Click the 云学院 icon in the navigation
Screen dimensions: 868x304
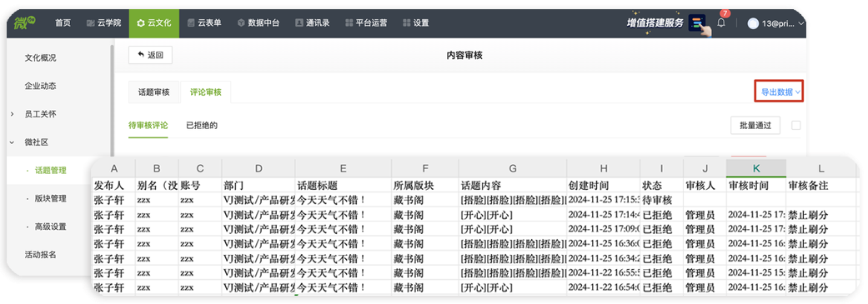[x=92, y=23]
